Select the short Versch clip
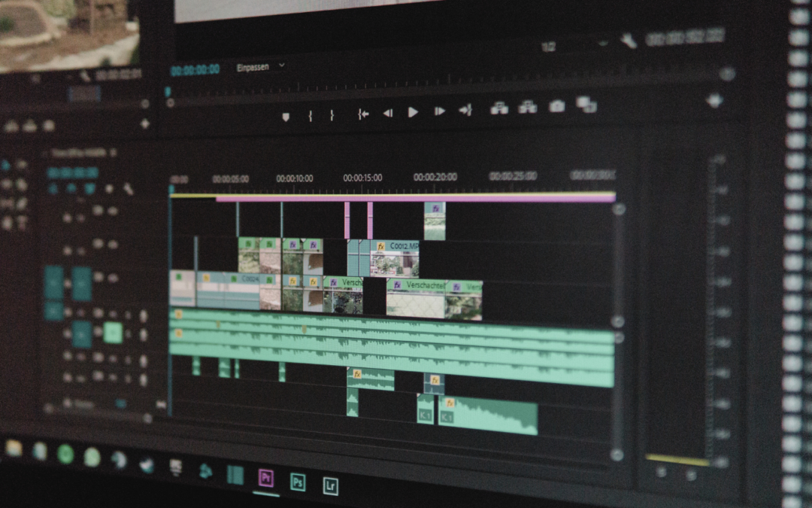The image size is (812, 508). [x=343, y=295]
